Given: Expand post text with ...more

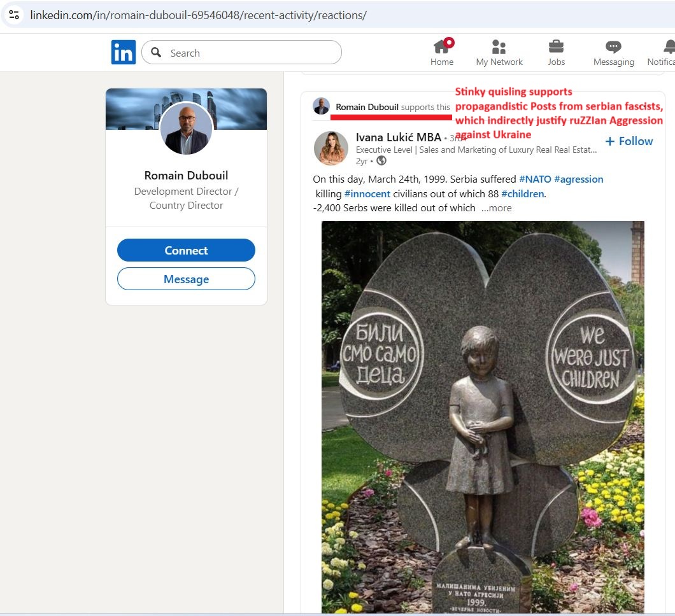Looking at the screenshot, I should (x=496, y=208).
